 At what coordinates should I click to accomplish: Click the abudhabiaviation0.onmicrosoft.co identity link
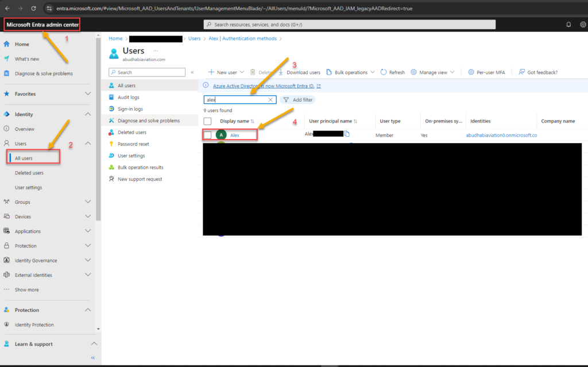click(x=501, y=135)
